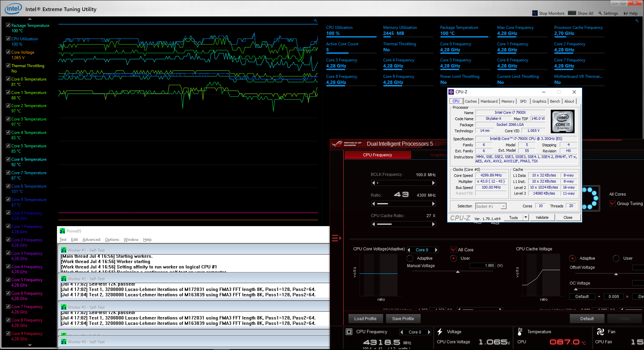Uncheck Package Temperature monitor

8,25
